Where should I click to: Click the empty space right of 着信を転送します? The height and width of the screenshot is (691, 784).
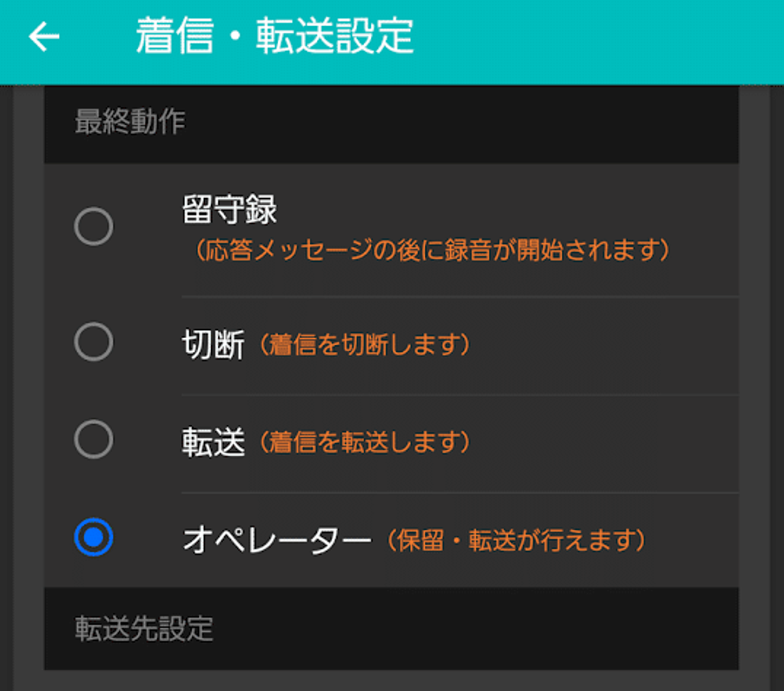(599, 442)
